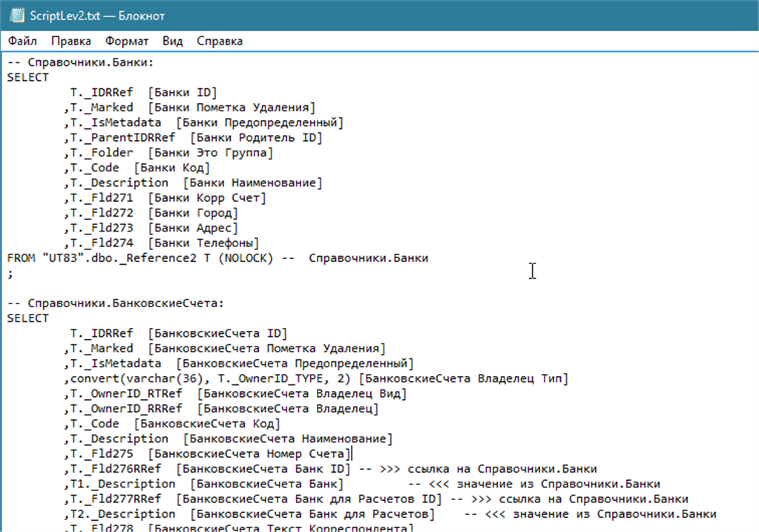
Task: Place cursor on first SELECT keyword
Action: 28,77
